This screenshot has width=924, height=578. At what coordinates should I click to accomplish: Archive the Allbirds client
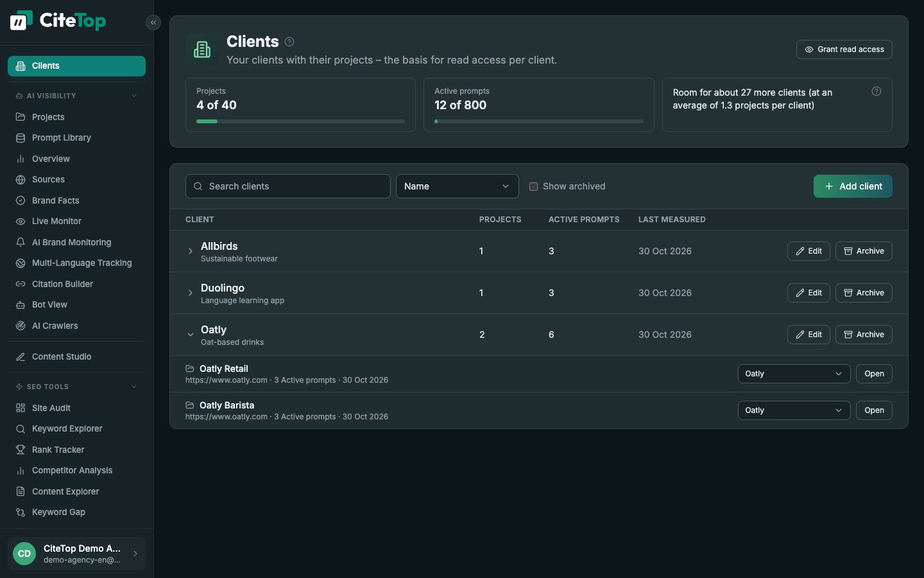click(864, 251)
